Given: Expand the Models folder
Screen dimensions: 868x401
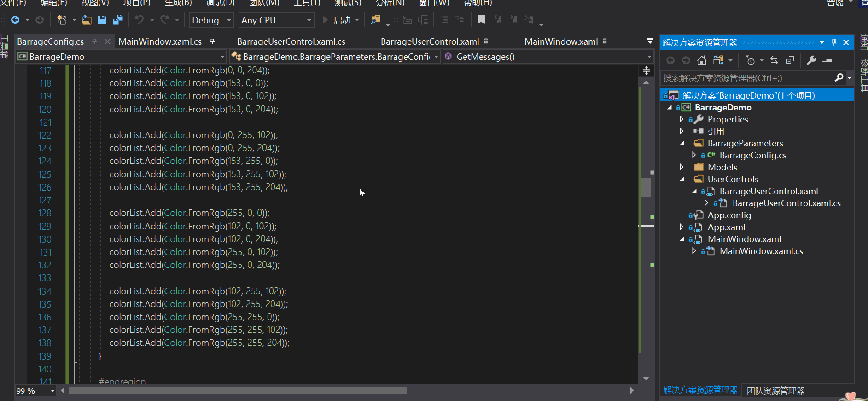Looking at the screenshot, I should click(682, 167).
